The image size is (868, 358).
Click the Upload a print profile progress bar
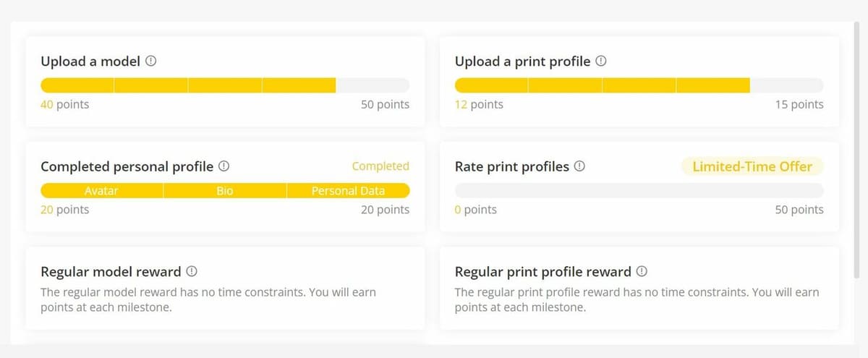639,85
